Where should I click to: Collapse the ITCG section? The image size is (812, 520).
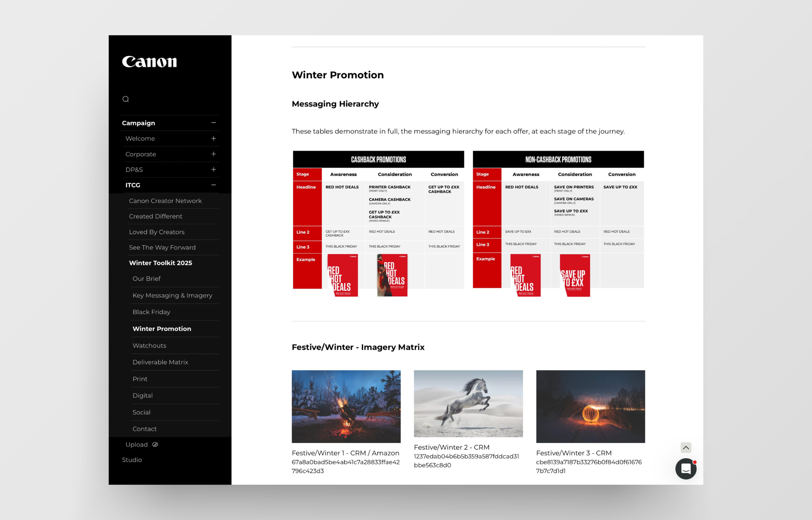coord(213,185)
